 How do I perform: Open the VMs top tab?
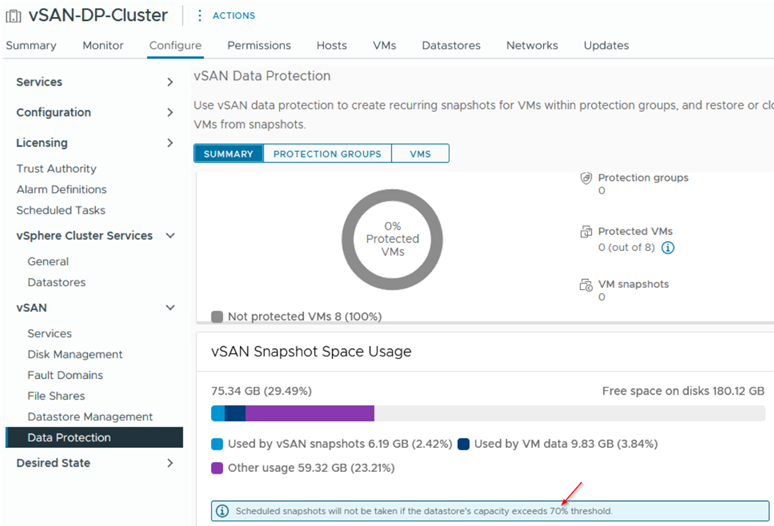click(385, 45)
